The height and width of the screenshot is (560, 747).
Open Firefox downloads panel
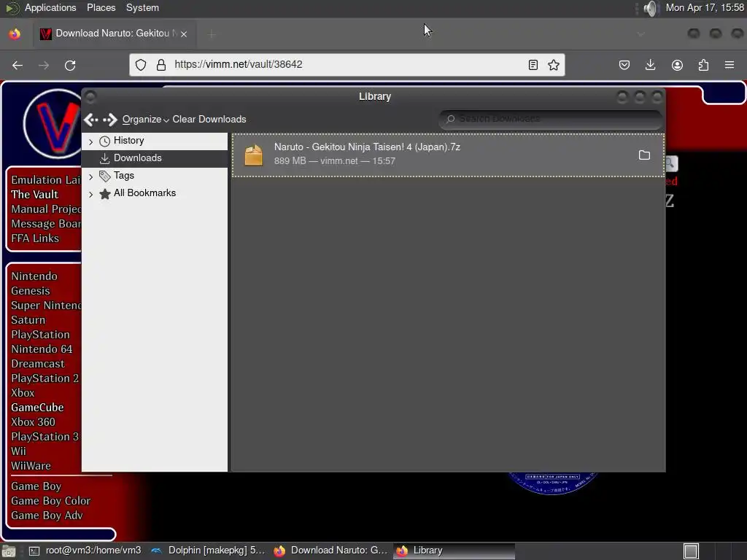coord(650,65)
